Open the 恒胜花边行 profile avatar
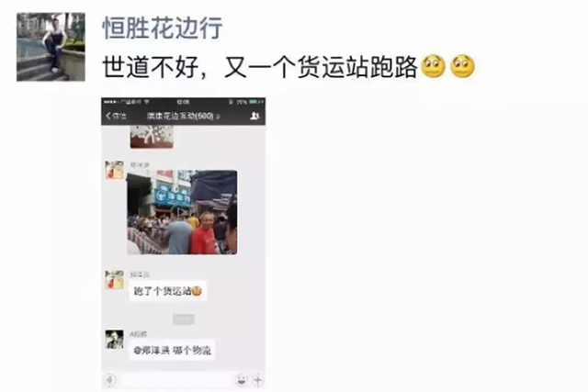This screenshot has height=392, width=588. pos(51,47)
